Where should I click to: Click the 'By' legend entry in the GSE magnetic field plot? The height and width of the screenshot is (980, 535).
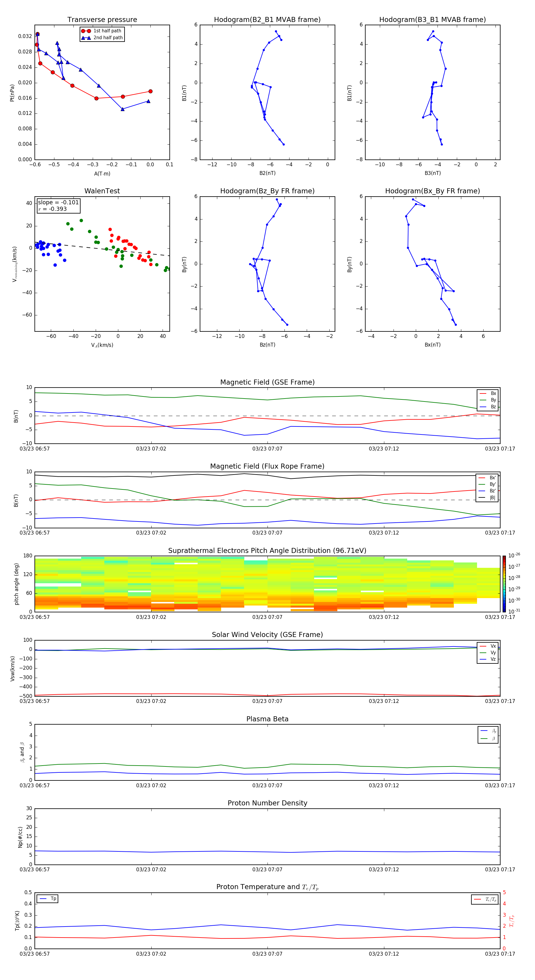point(488,400)
